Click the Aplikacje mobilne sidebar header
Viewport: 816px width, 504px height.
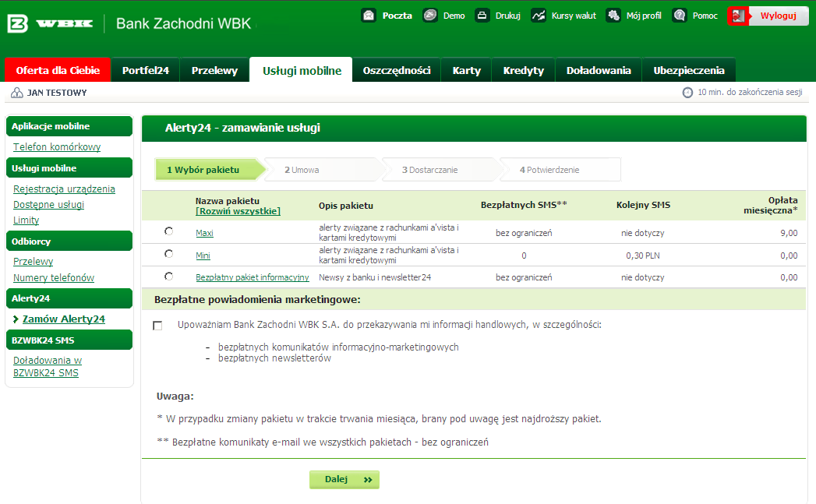click(x=69, y=126)
